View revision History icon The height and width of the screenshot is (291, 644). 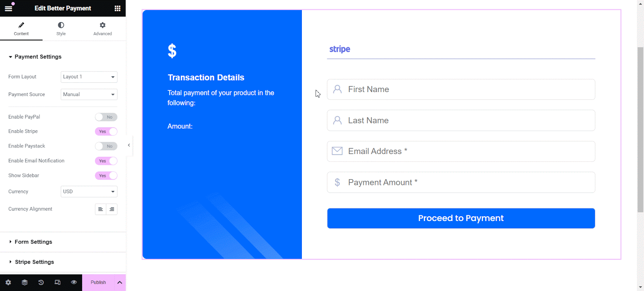(41, 282)
